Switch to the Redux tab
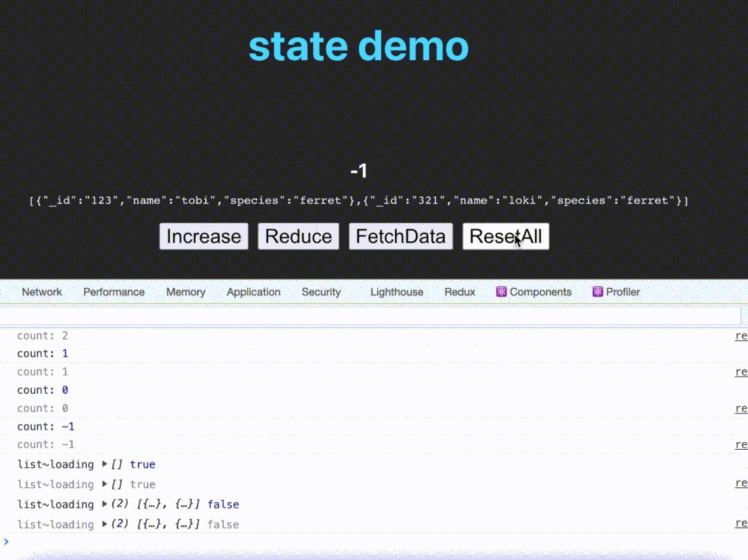This screenshot has width=748, height=560. (x=460, y=292)
